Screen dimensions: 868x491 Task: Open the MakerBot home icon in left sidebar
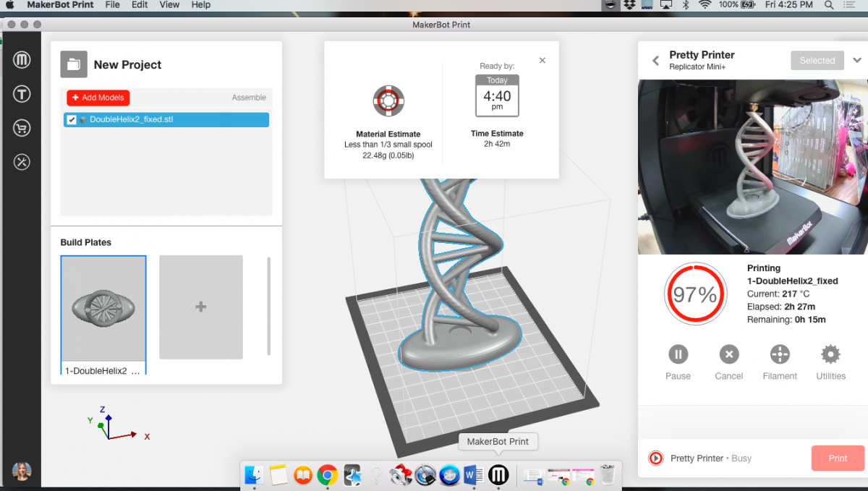[x=22, y=59]
